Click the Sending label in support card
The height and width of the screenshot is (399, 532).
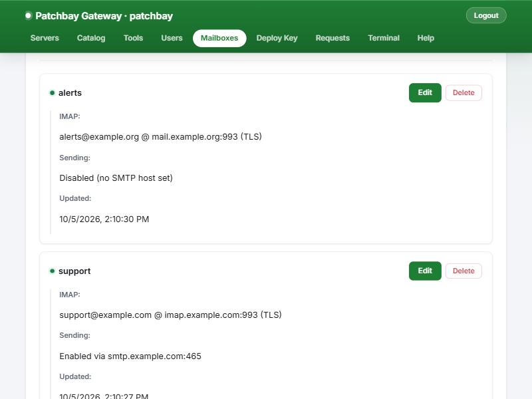(x=74, y=336)
